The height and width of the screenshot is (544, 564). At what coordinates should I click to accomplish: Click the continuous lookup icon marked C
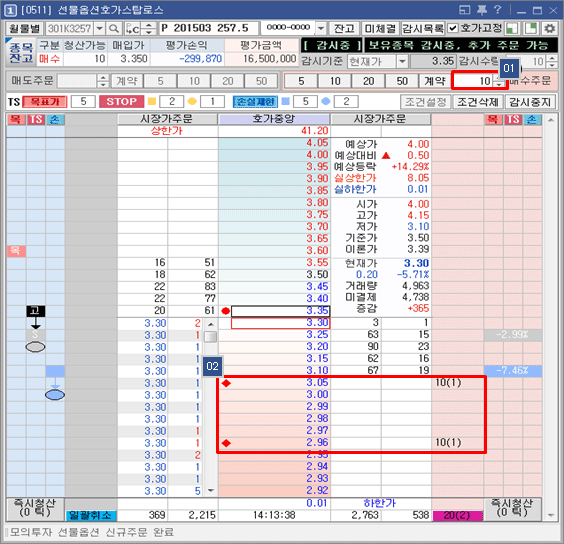[132, 28]
